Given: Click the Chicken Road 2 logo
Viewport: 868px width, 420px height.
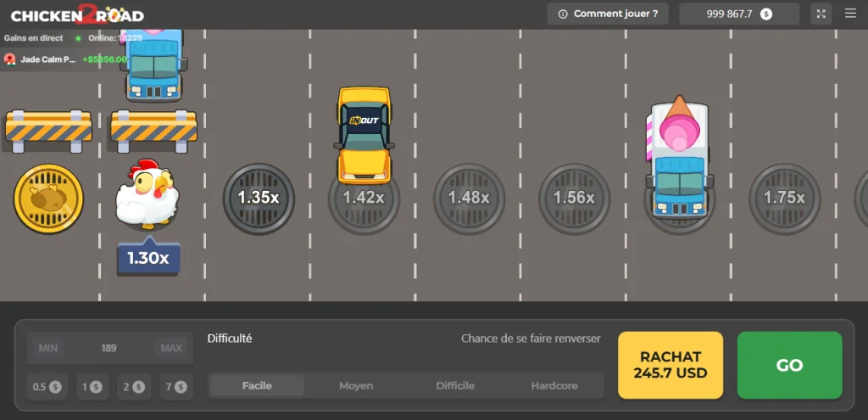Looking at the screenshot, I should click(77, 14).
